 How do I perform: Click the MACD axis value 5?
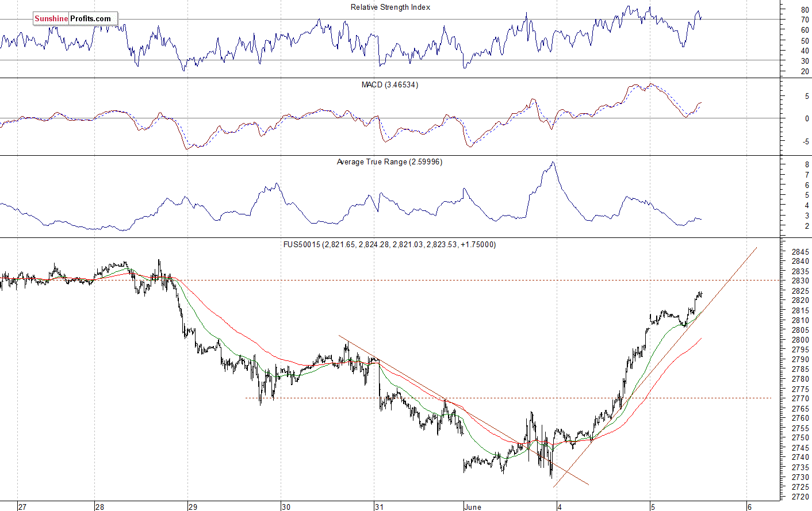807,97
